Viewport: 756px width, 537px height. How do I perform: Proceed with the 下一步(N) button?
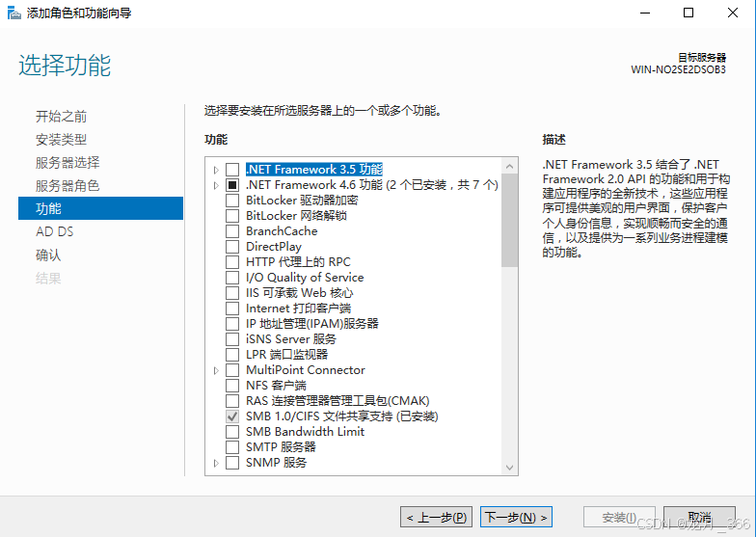tap(516, 517)
